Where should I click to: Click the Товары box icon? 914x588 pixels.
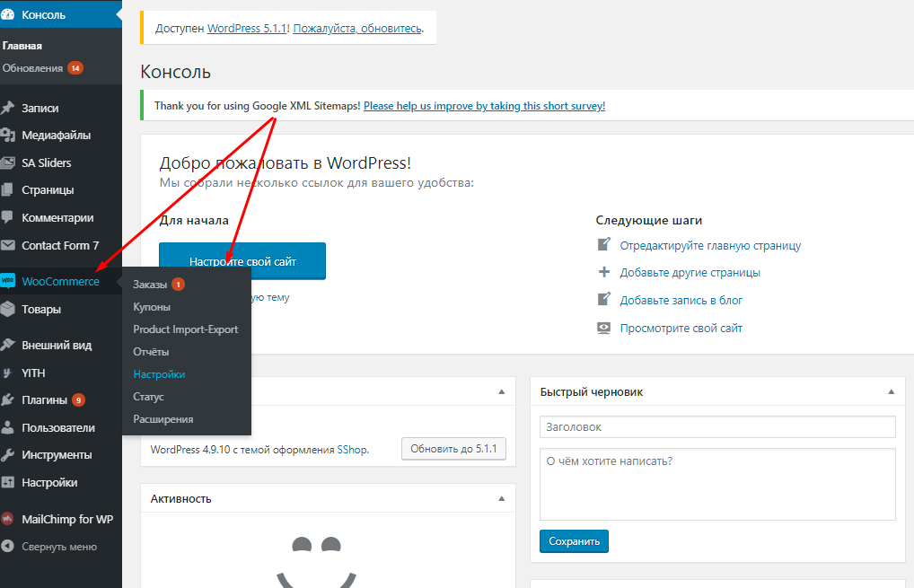(7, 309)
